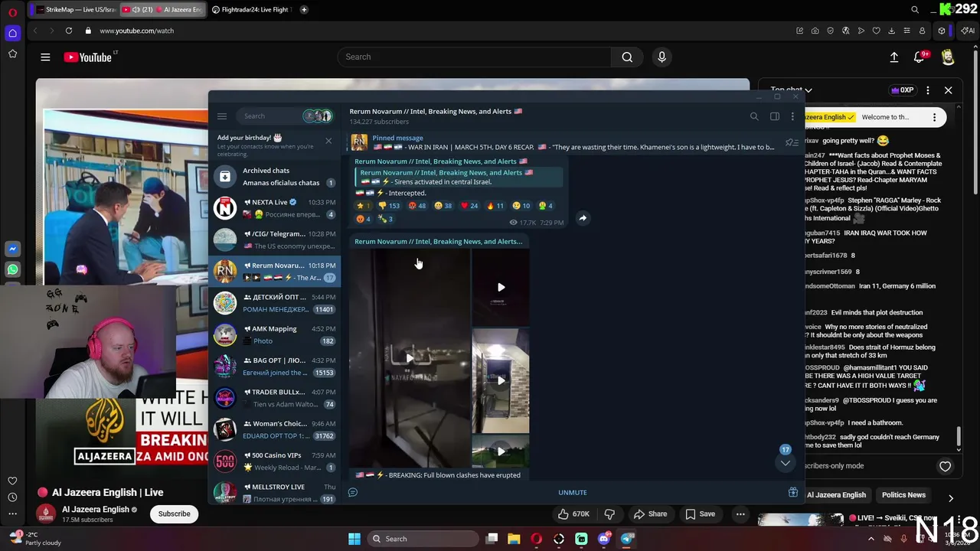The height and width of the screenshot is (551, 980).
Task: Open more video actions ellipsis
Action: point(740,514)
